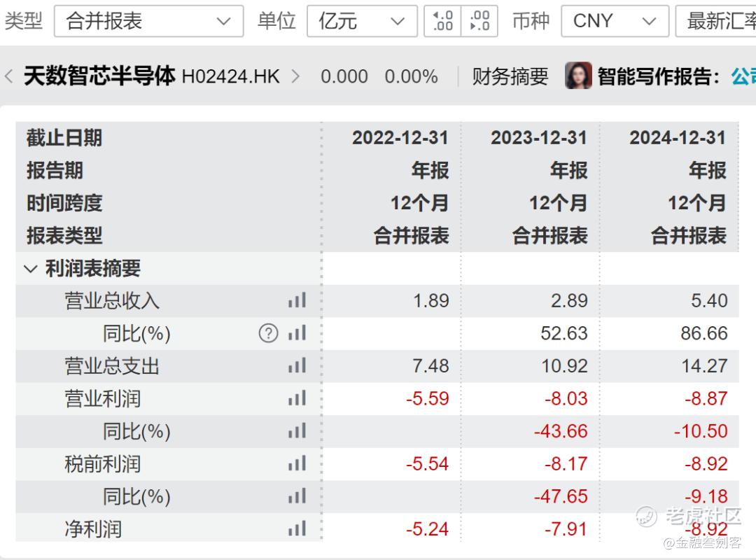Viewport: 756px width, 560px height.
Task: Click revenue value 5.40 for 2024
Action: pos(708,301)
